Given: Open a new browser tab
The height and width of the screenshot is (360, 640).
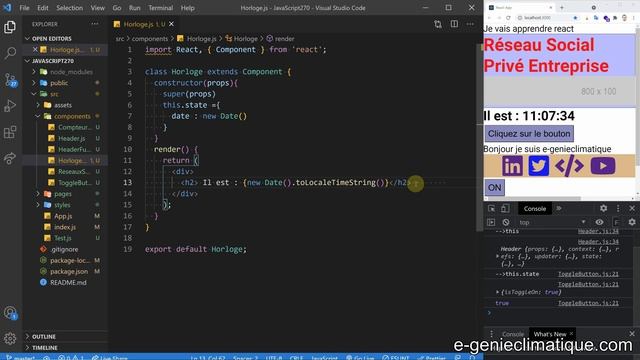Looking at the screenshot, I should click(562, 7).
